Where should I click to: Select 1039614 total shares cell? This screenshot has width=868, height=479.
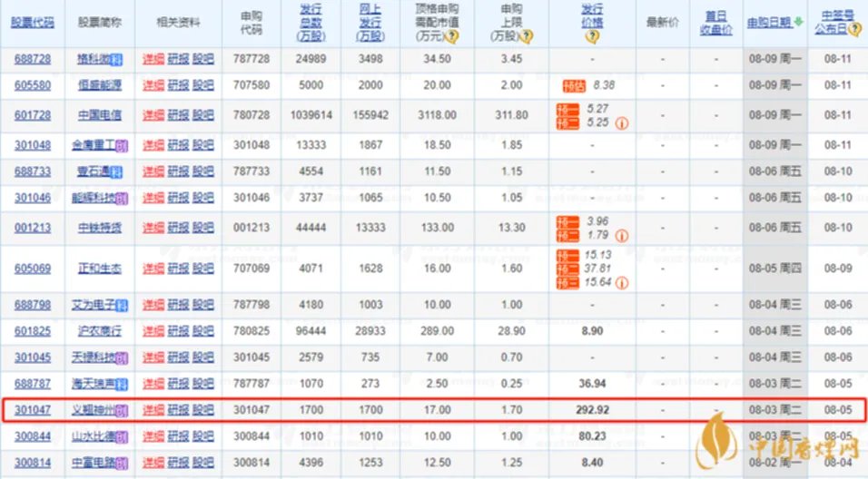pos(311,115)
